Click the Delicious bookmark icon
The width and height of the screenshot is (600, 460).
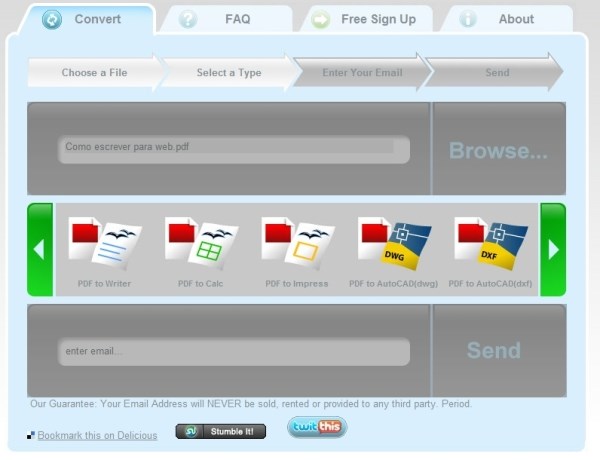31,436
